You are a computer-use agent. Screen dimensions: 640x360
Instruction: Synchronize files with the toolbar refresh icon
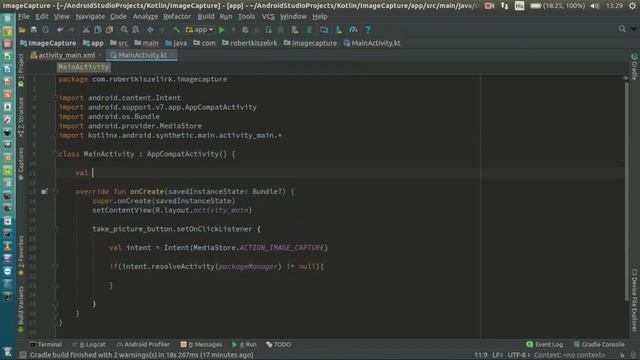[x=45, y=30]
